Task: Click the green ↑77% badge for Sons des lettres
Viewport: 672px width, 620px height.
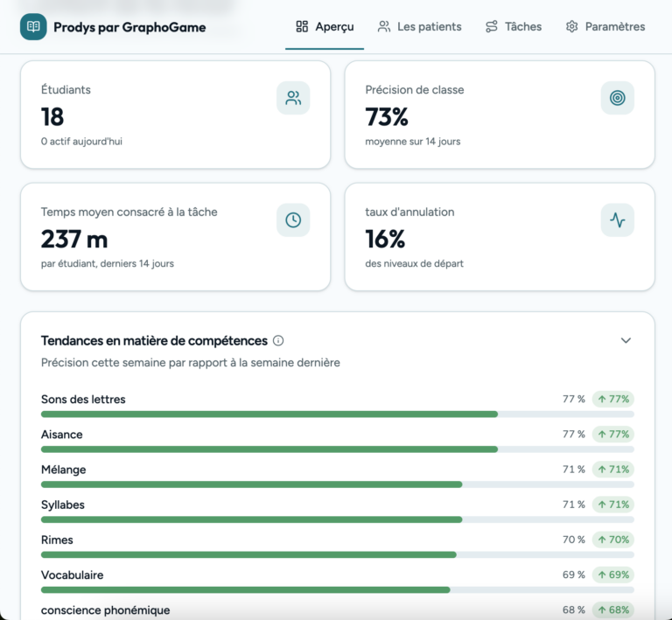Action: pos(612,399)
